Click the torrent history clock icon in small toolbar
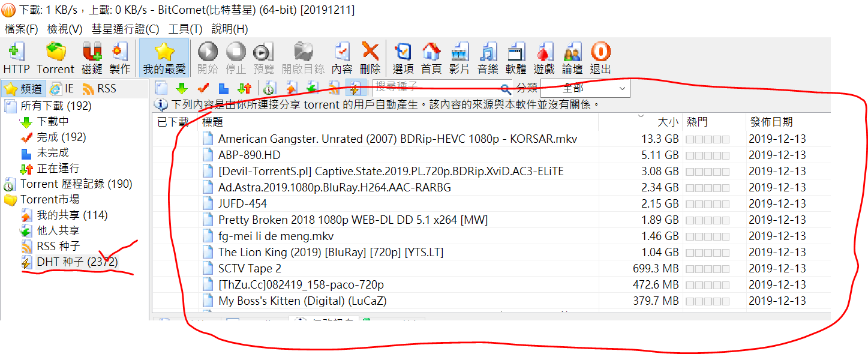This screenshot has height=354, width=868. [269, 88]
